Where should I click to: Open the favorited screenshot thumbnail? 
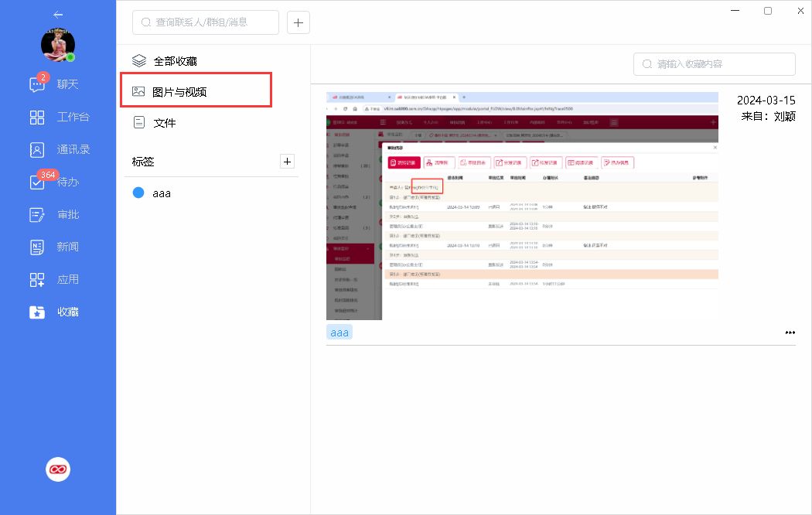(522, 205)
